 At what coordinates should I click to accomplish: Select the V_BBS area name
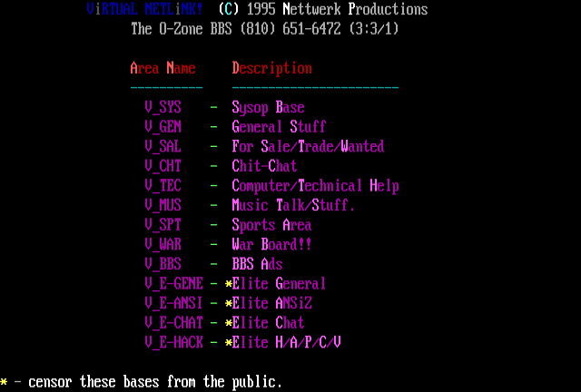click(x=163, y=265)
